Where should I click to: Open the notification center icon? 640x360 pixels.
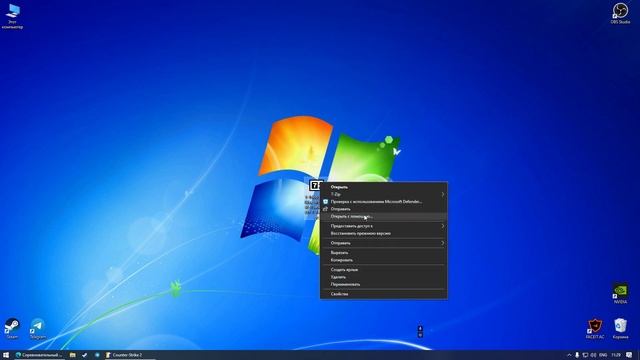tap(629, 355)
